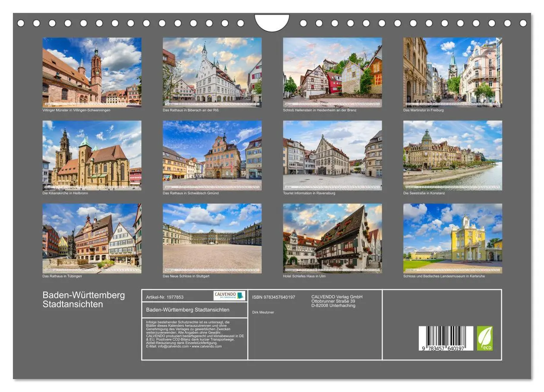Click the boxed 'Baden-Württemberg Stadtansichten' heading
Image resolution: width=544 pixels, height=392 pixels.
pos(187,310)
